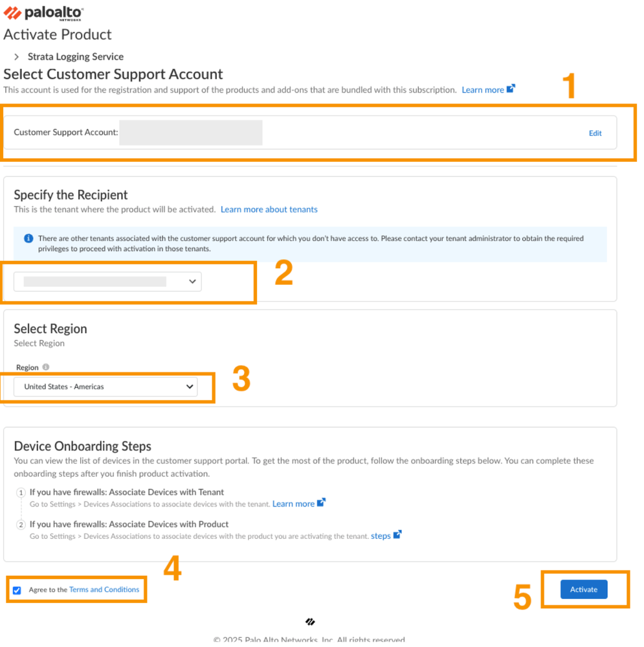Click the Palo Alto Networks logo

[x=43, y=12]
